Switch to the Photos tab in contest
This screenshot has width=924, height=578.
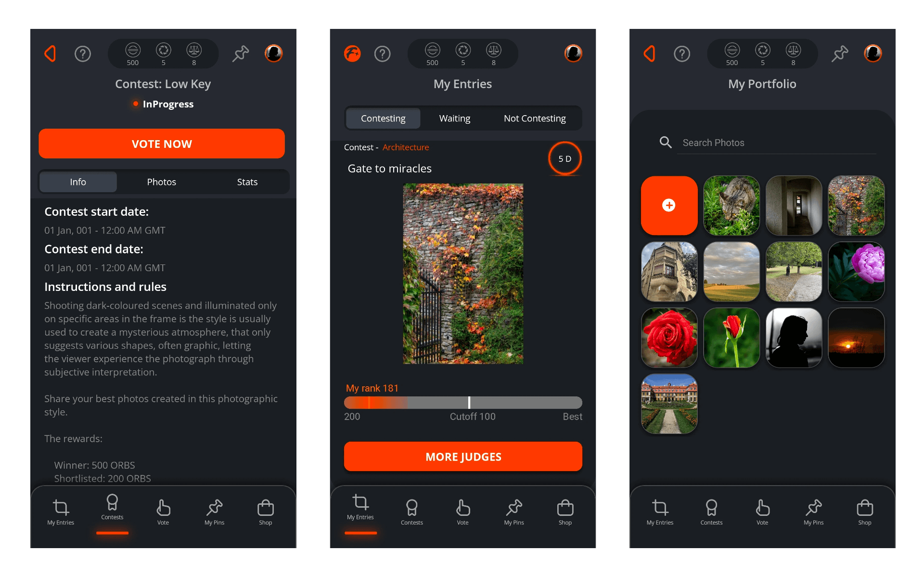coord(161,181)
